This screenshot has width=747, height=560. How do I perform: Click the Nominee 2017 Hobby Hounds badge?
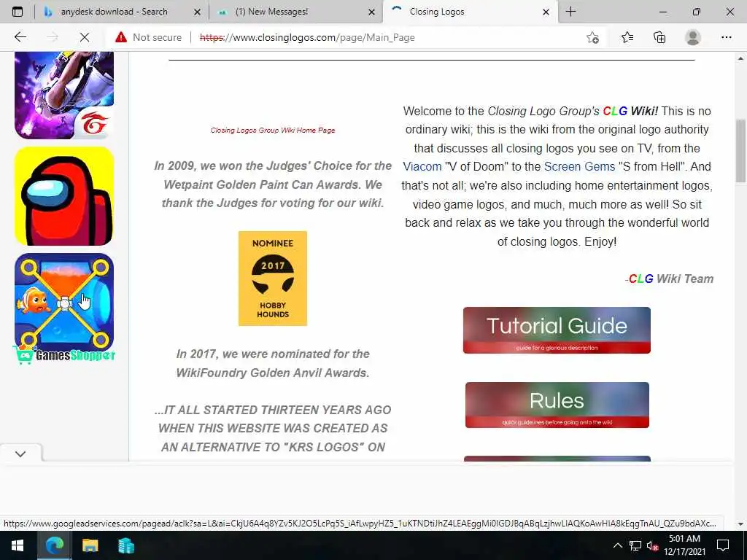273,279
